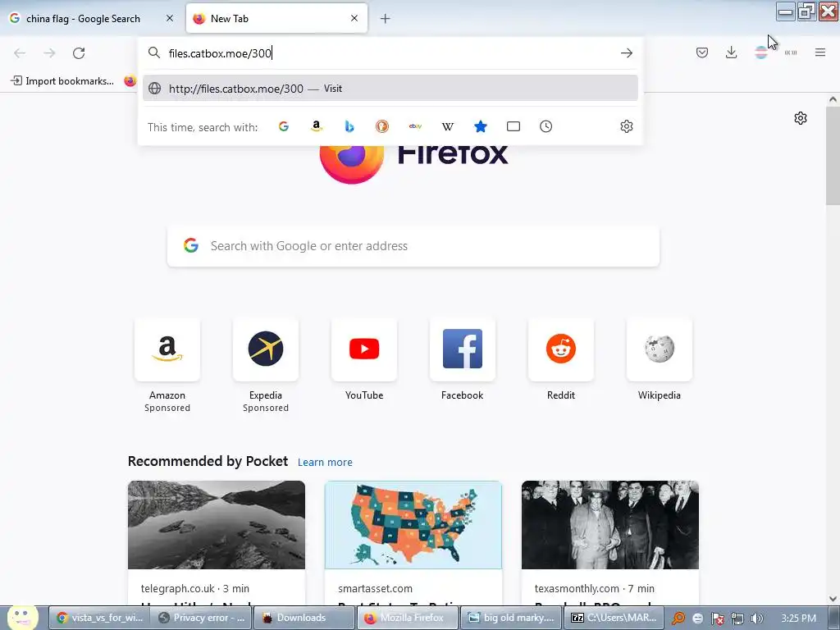The width and height of the screenshot is (840, 630).
Task: Click the network tray icon
Action: [737, 619]
